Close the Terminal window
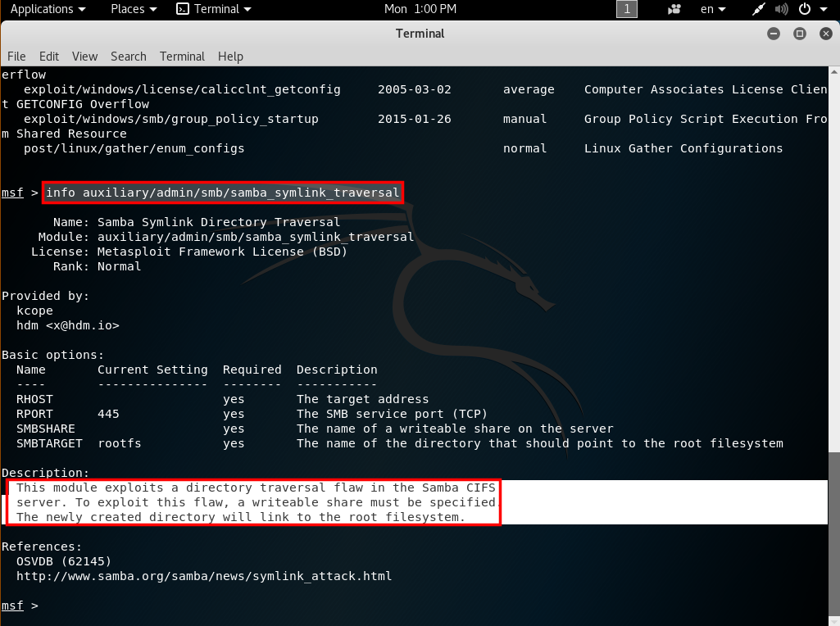 [x=824, y=34]
